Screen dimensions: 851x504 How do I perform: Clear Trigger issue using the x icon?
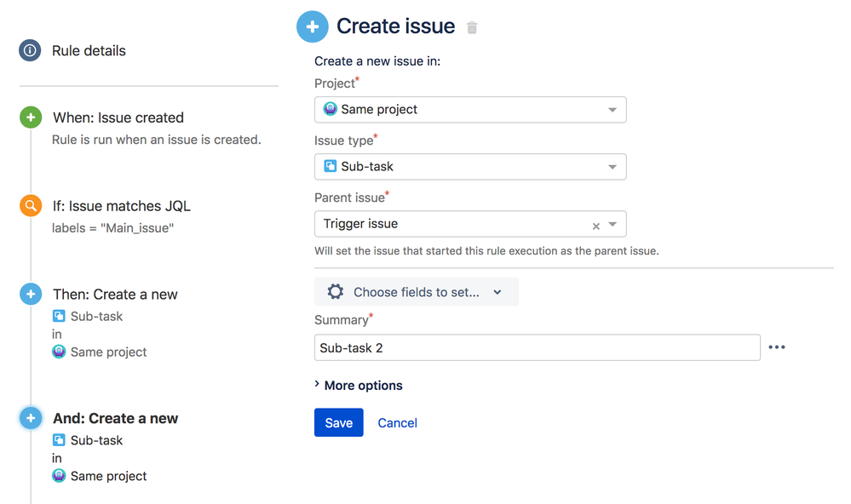click(x=595, y=223)
